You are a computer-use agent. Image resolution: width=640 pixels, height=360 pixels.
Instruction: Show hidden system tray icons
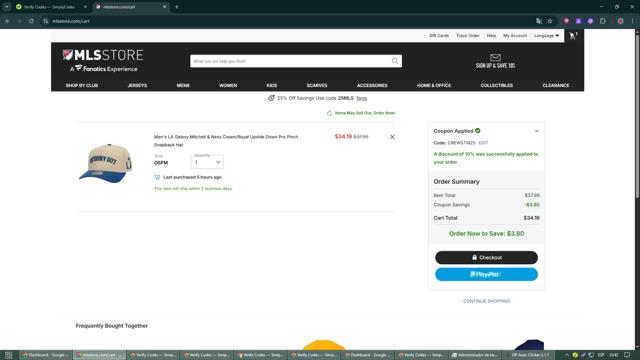point(567,355)
